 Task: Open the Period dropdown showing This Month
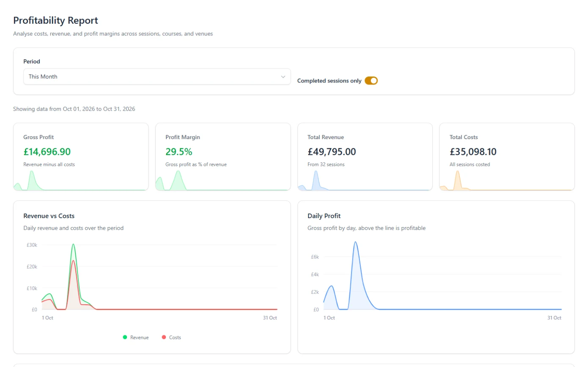pyautogui.click(x=157, y=77)
